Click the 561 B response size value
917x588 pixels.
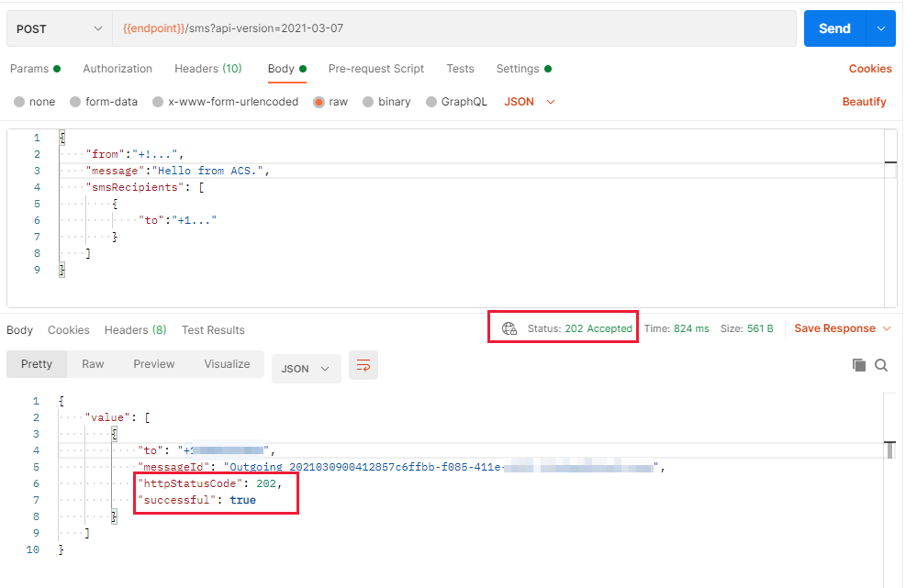[760, 328]
